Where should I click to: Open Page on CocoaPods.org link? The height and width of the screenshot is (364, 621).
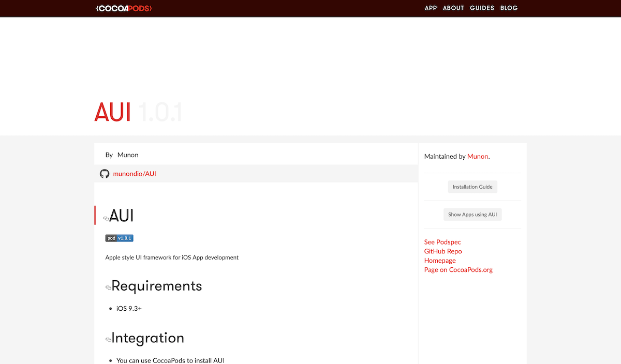click(x=459, y=270)
